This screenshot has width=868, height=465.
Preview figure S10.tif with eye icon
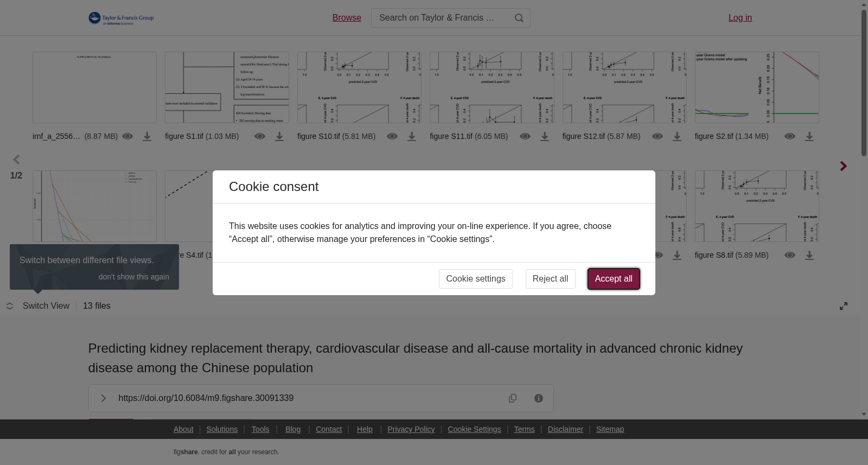(x=392, y=137)
